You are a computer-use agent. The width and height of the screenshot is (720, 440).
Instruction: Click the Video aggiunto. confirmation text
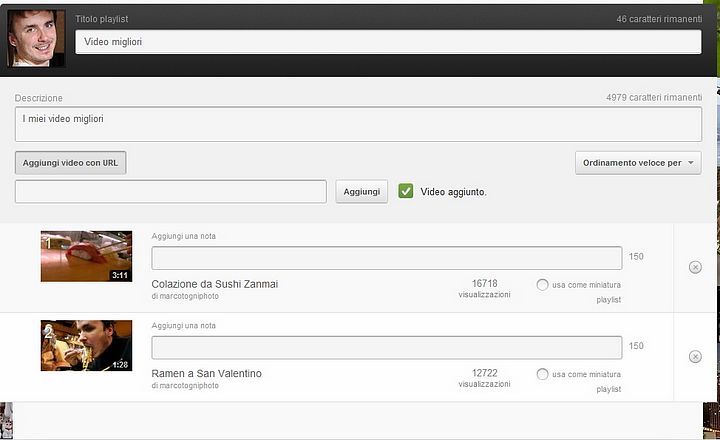click(x=453, y=192)
